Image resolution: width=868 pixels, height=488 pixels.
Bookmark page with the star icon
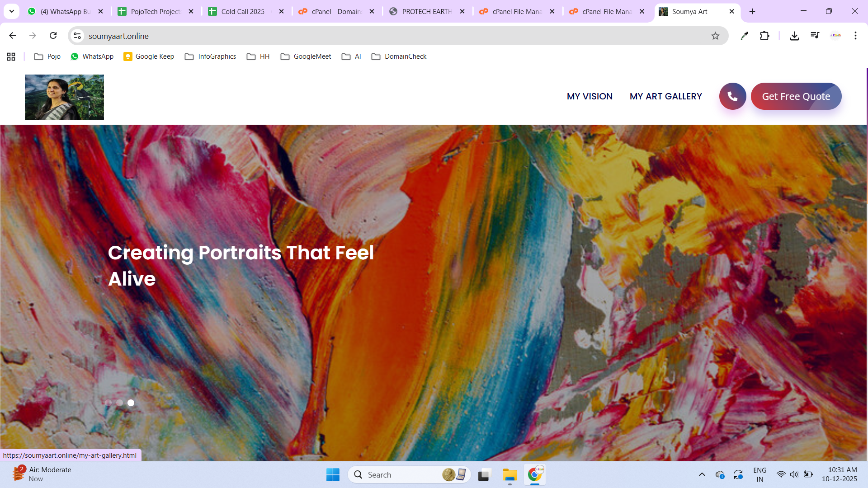coord(715,36)
